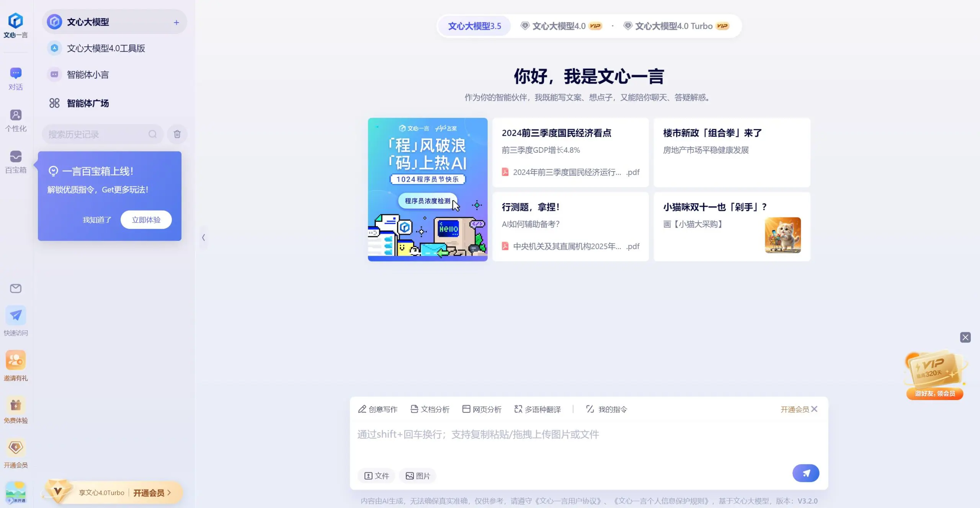Viewport: 980px width, 508px height.
Task: Click the 邀请有礼 invite rewards icon
Action: pos(15,365)
